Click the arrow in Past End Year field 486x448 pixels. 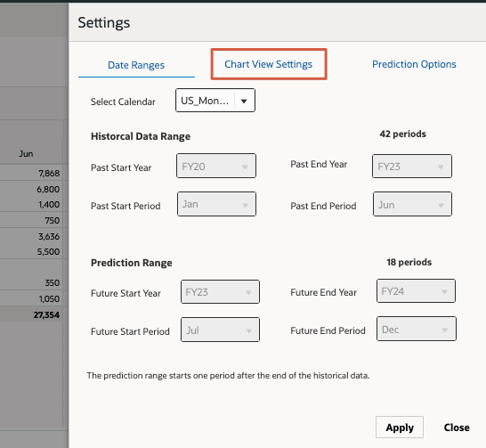[441, 167]
